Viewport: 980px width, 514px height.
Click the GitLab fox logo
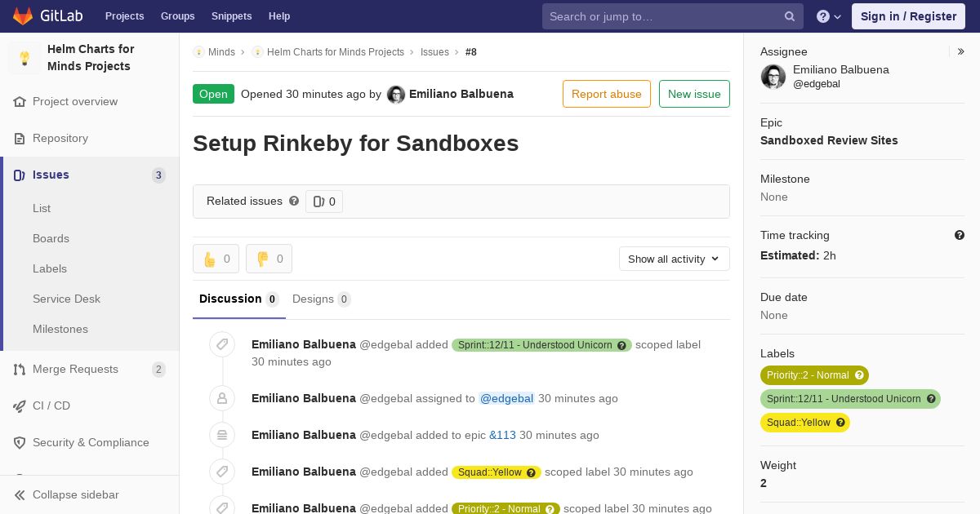tap(23, 16)
